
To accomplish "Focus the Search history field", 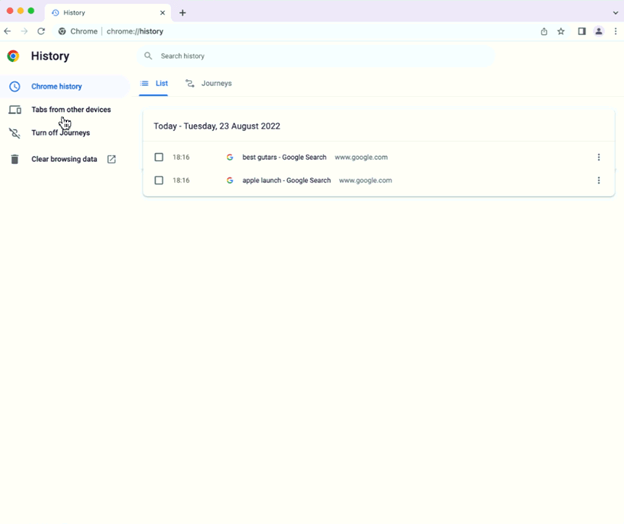I will click(x=316, y=56).
